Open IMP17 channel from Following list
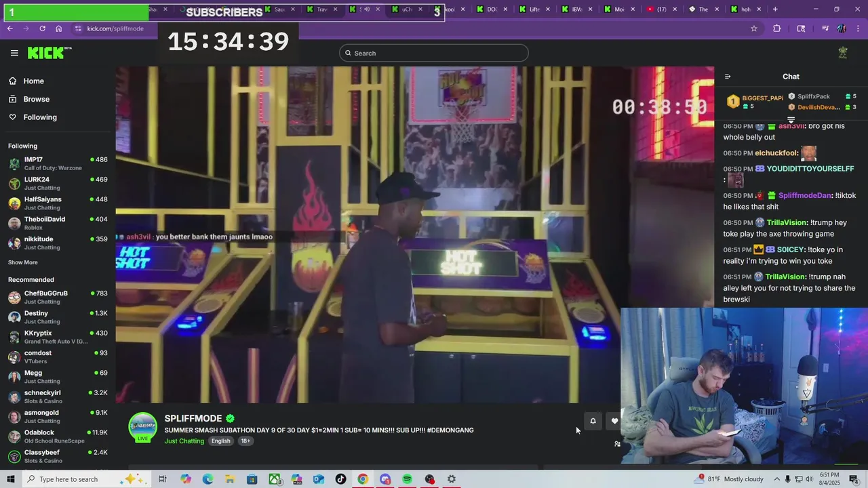Screen dimensions: 868x488 (58, 163)
